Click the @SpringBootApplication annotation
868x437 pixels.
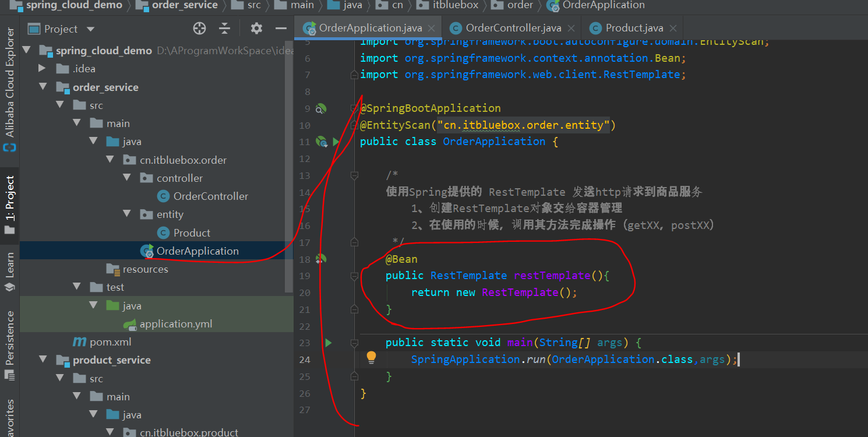click(430, 108)
